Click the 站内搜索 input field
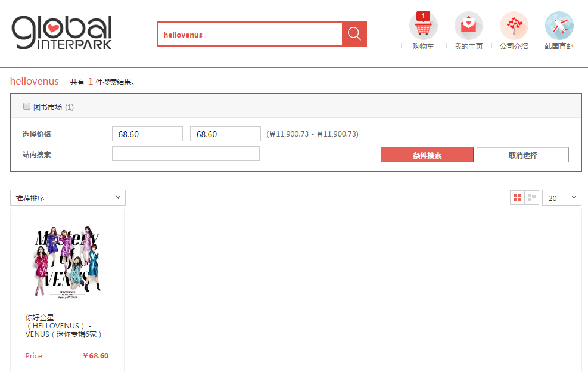 point(186,154)
